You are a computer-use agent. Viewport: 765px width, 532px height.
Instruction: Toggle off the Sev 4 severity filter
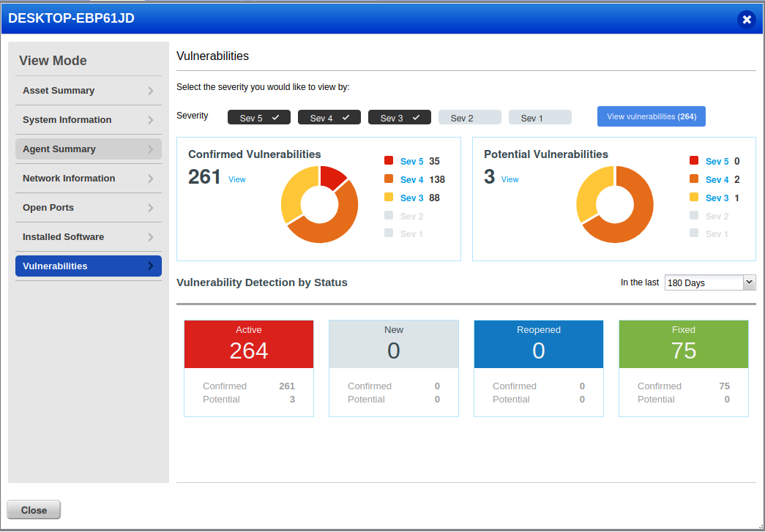[x=329, y=118]
